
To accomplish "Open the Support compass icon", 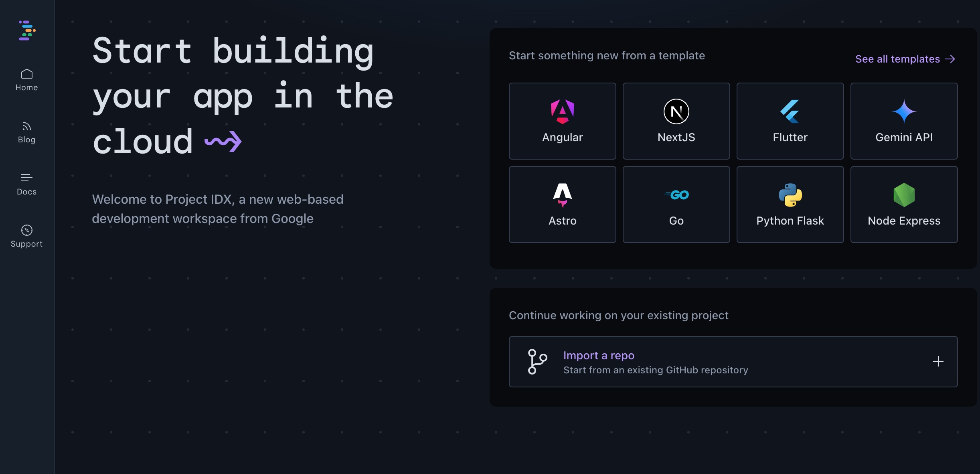I will pos(26,230).
